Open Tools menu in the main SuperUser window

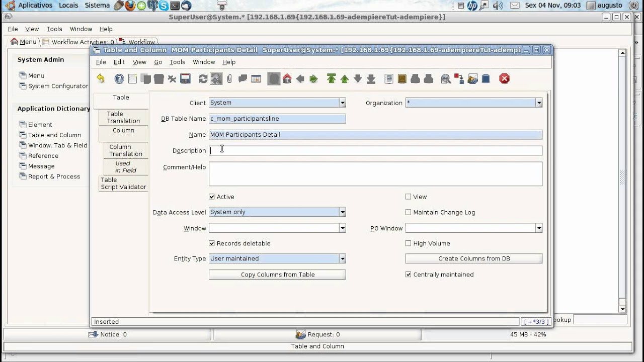[54, 29]
